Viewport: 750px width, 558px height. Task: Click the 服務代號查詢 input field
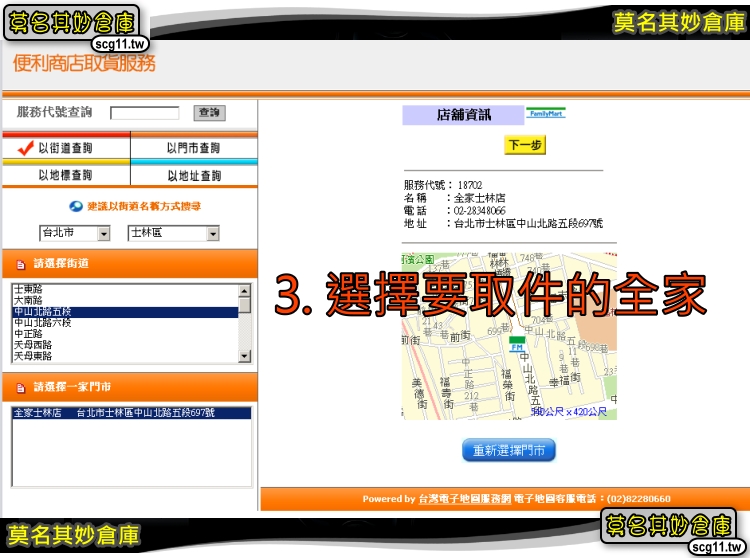click(144, 113)
